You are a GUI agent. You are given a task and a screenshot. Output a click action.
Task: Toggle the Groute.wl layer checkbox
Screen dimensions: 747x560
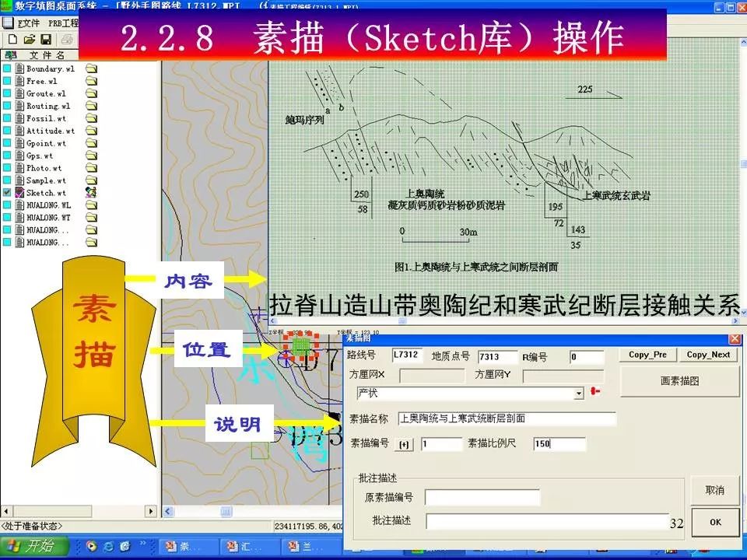coord(7,94)
